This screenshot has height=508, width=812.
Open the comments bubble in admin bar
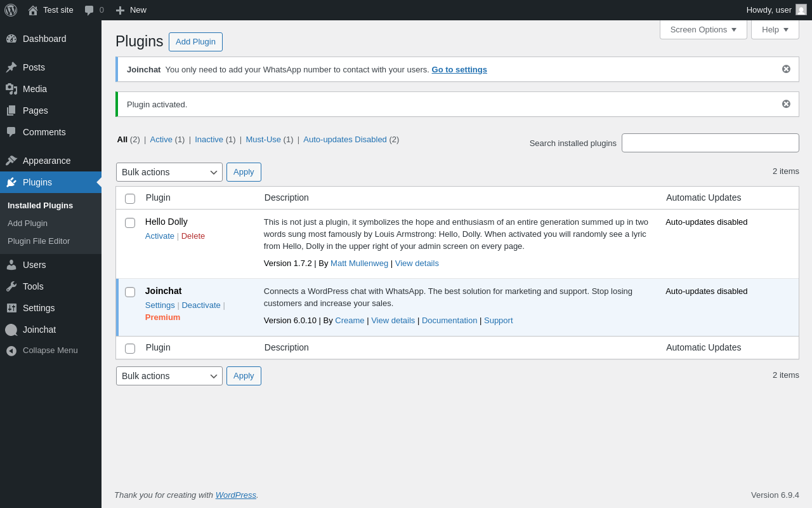89,10
